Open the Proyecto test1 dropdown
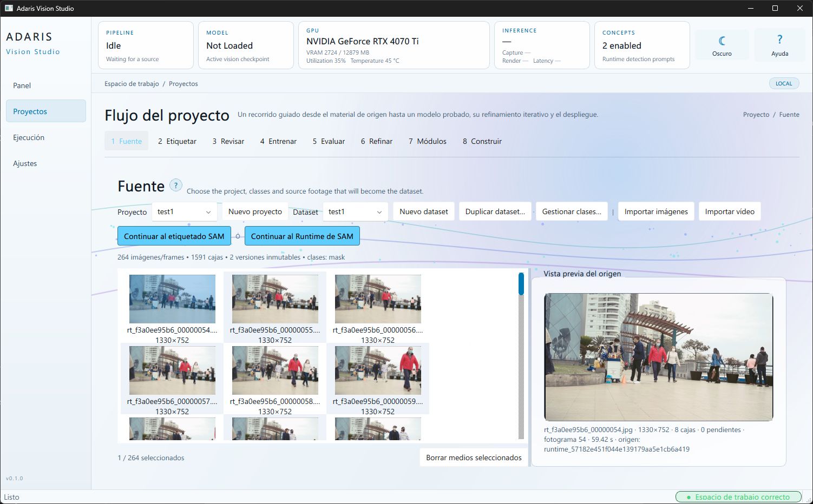This screenshot has height=504, width=813. point(184,211)
